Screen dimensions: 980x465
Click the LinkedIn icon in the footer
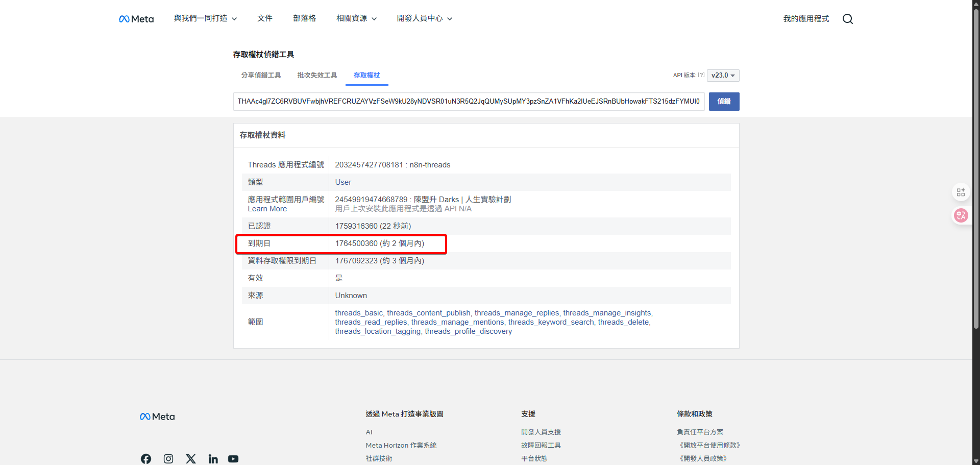point(213,458)
